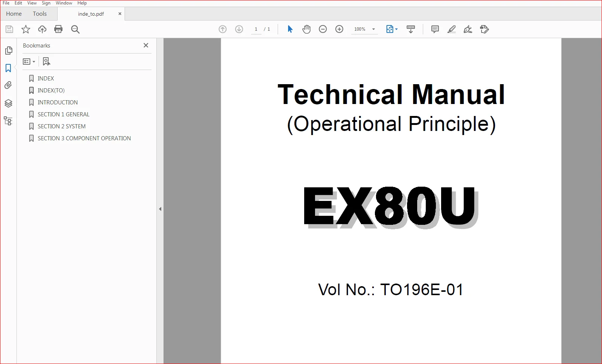Click the (Operational Principle) subtitle
This screenshot has width=602, height=364.
[391, 124]
